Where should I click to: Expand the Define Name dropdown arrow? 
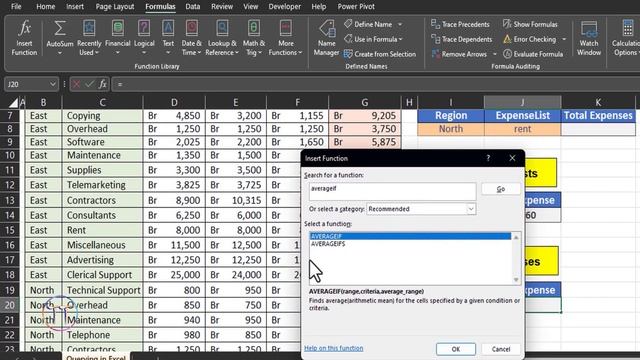coord(400,24)
